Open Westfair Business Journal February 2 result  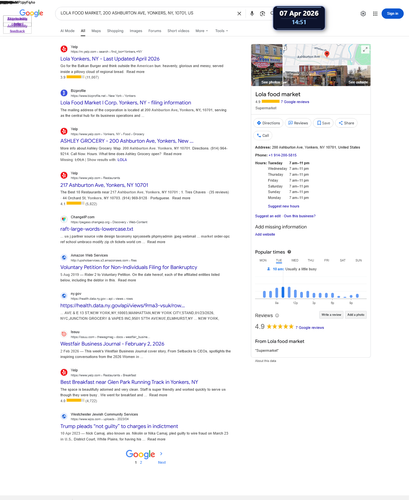pyautogui.click(x=112, y=344)
